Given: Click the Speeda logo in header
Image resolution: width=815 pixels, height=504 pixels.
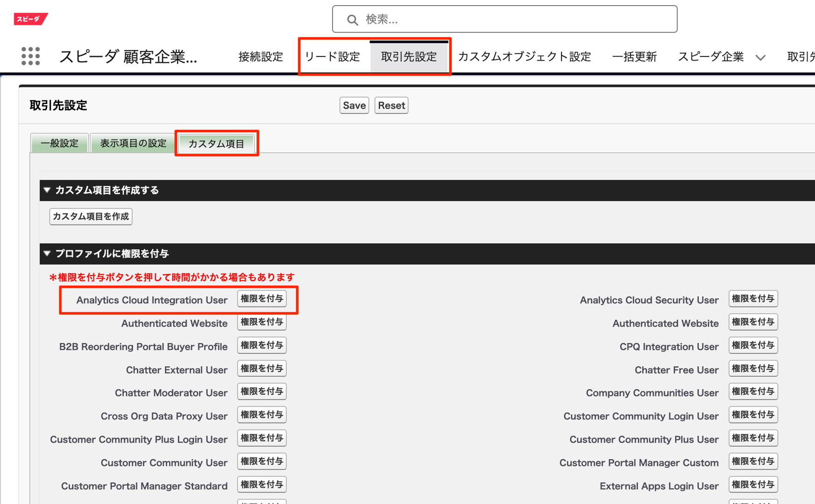Looking at the screenshot, I should tap(30, 19).
